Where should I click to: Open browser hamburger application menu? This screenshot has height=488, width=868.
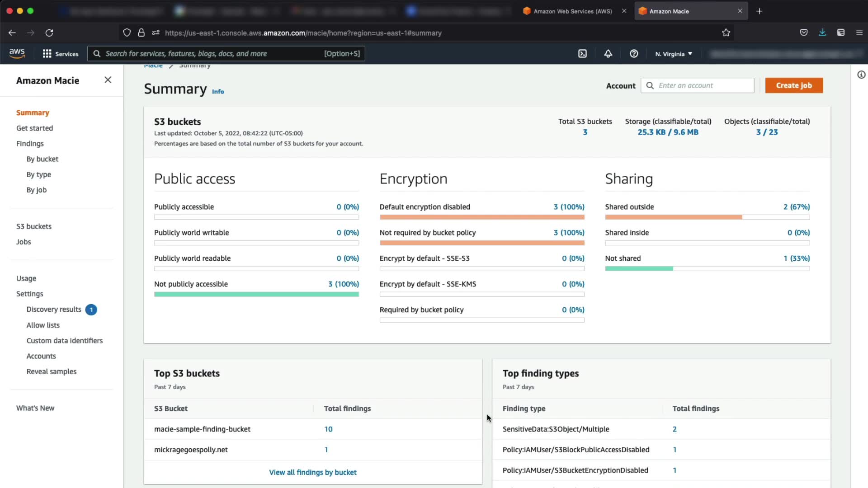coord(859,33)
